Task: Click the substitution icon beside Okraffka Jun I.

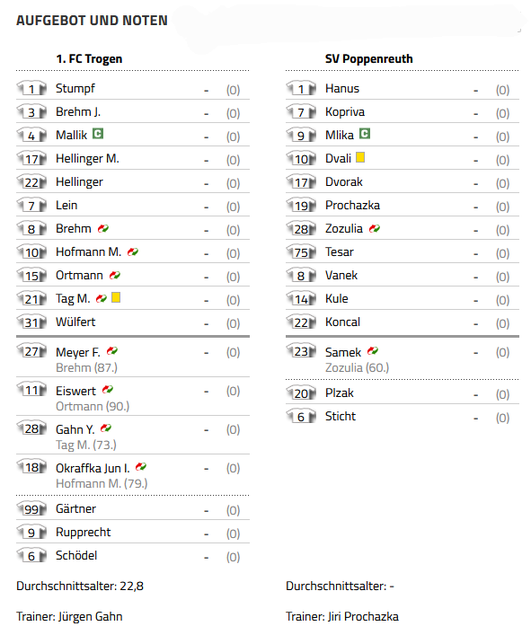Action: 141,467
